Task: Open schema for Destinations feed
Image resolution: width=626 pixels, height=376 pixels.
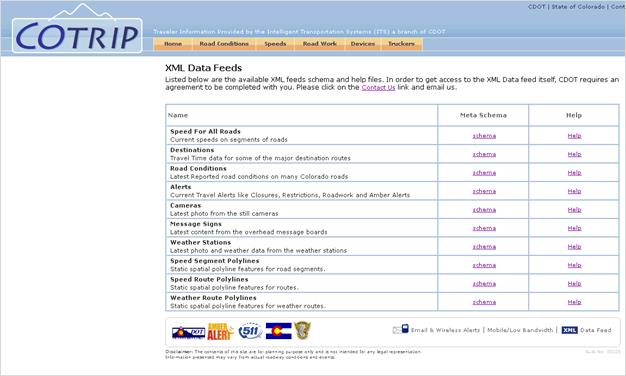Action: (484, 154)
